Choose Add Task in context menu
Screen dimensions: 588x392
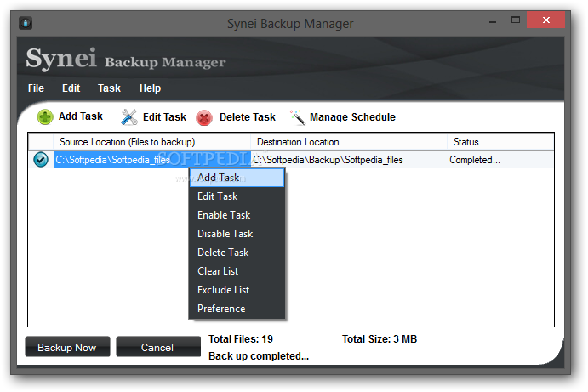tap(237, 178)
